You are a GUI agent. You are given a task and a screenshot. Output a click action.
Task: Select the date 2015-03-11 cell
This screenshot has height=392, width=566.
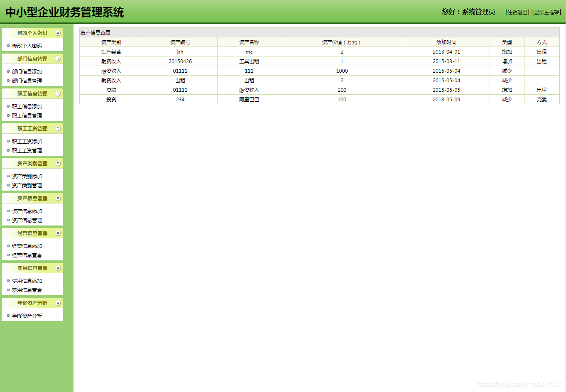coord(446,61)
